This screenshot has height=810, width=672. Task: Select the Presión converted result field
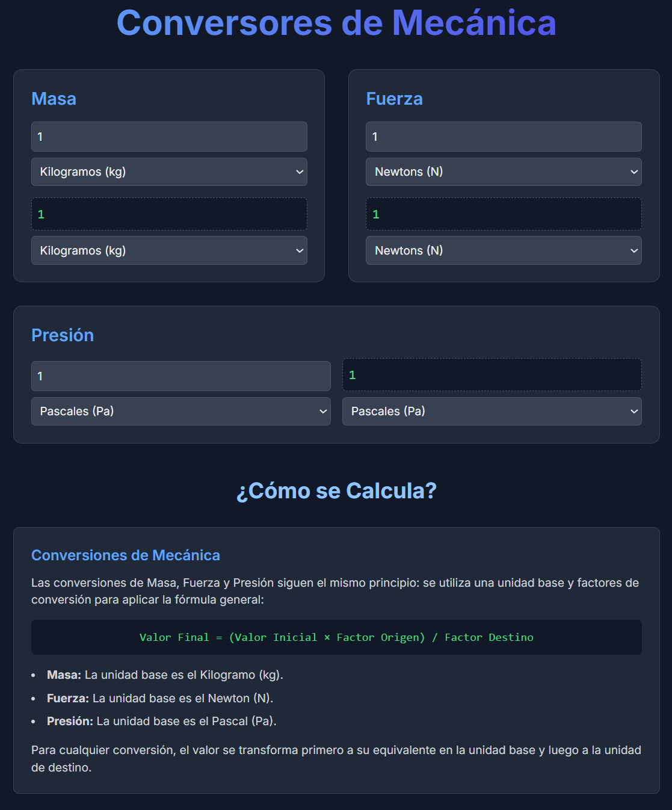coord(492,374)
